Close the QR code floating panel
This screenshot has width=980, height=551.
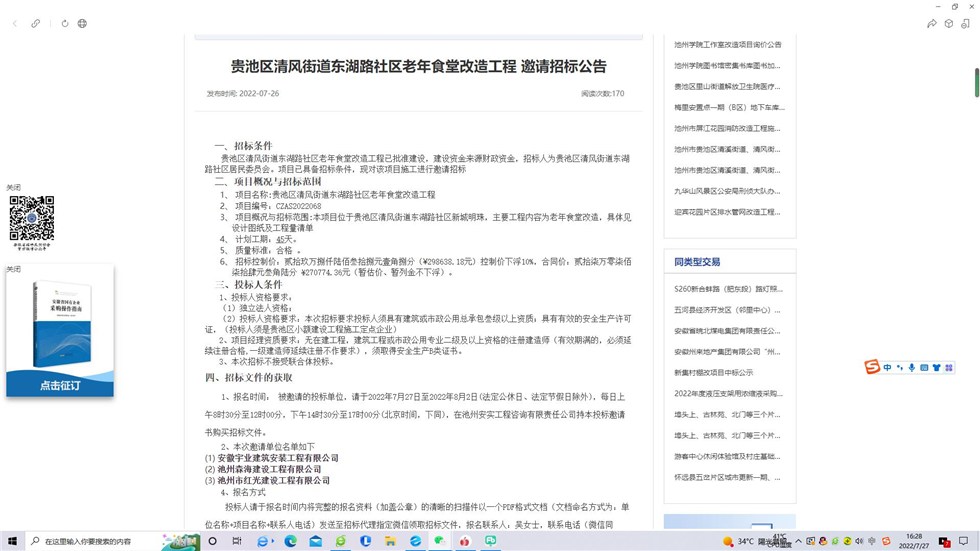pyautogui.click(x=13, y=188)
